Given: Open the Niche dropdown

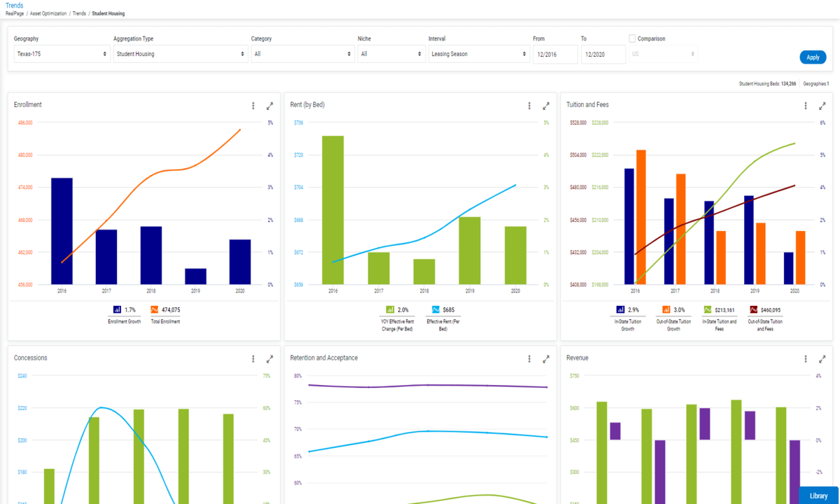Looking at the screenshot, I should pos(391,54).
